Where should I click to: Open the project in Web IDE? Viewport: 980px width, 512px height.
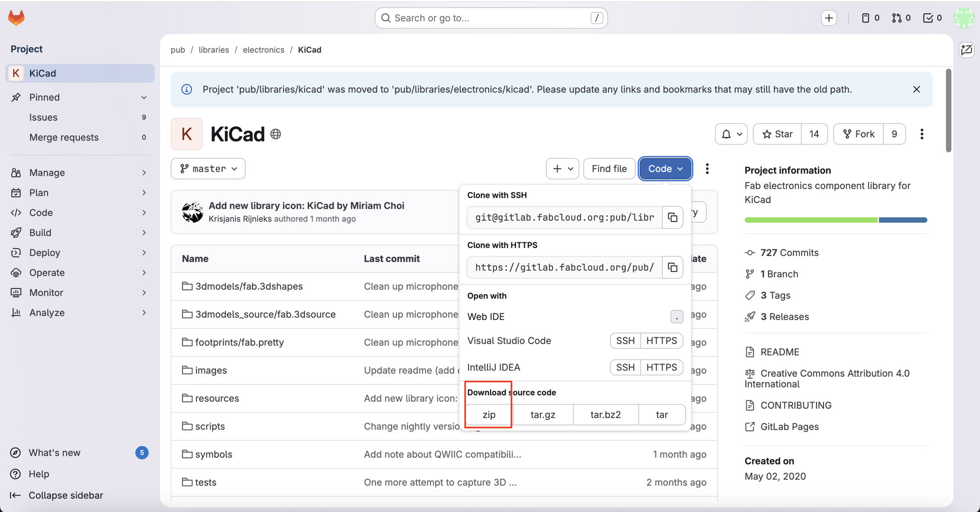pos(575,316)
